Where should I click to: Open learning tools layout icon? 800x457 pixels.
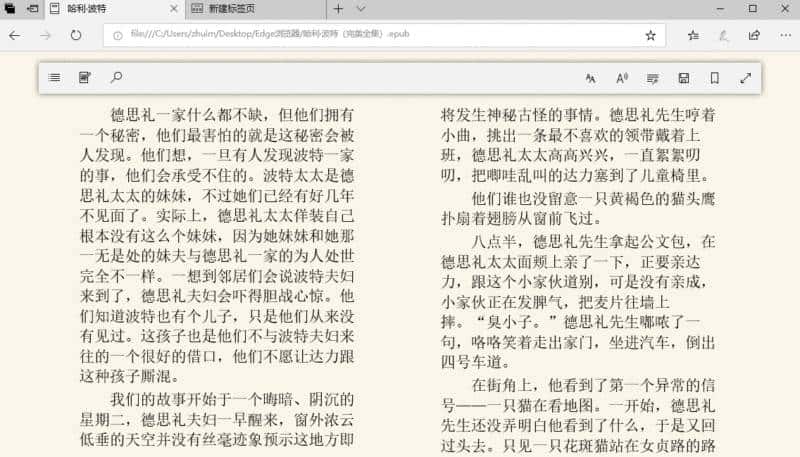pos(653,78)
